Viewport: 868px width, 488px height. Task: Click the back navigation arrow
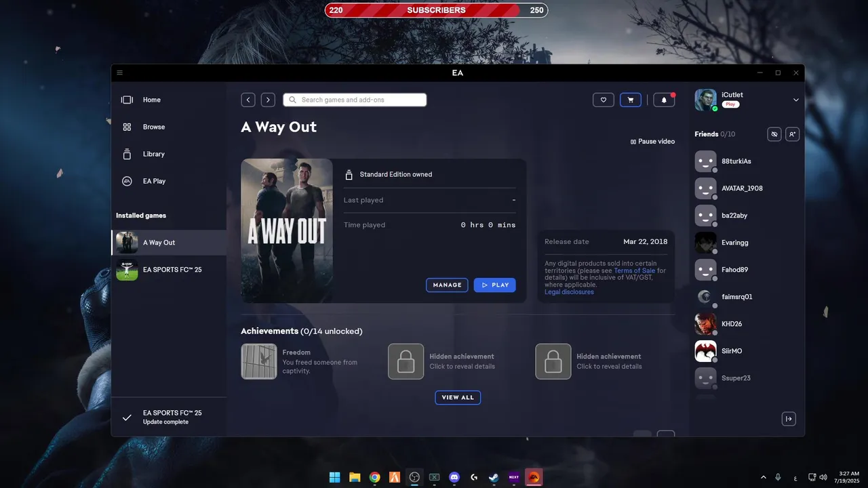[x=248, y=100]
